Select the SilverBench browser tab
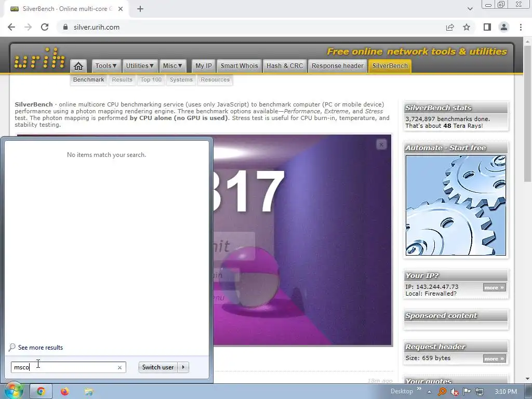 [x=64, y=9]
